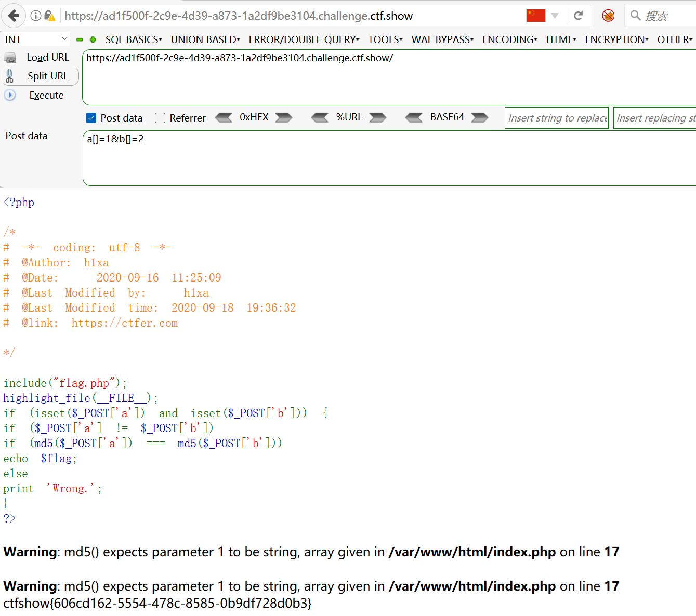
Task: Focus the browser address bar
Action: tap(291, 16)
